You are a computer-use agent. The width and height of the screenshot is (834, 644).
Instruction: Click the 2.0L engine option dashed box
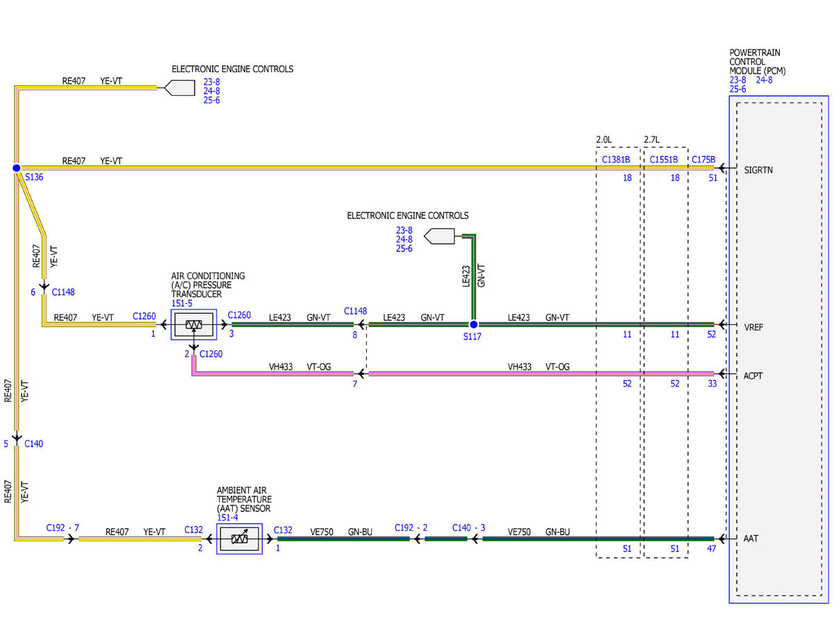618,352
